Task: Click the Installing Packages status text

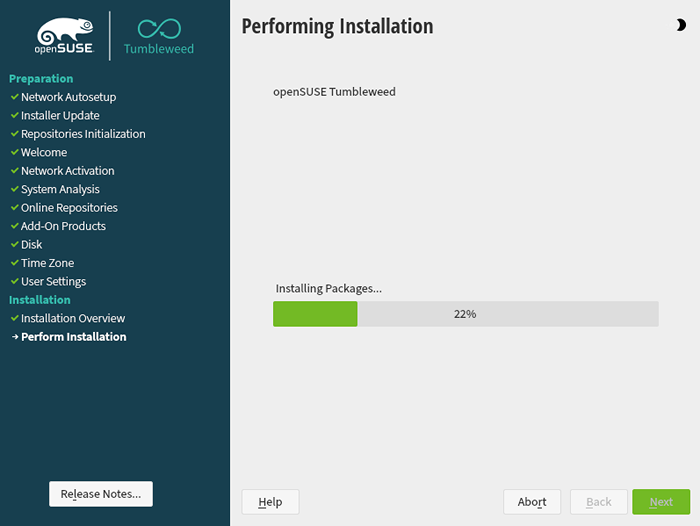Action: pyautogui.click(x=329, y=288)
